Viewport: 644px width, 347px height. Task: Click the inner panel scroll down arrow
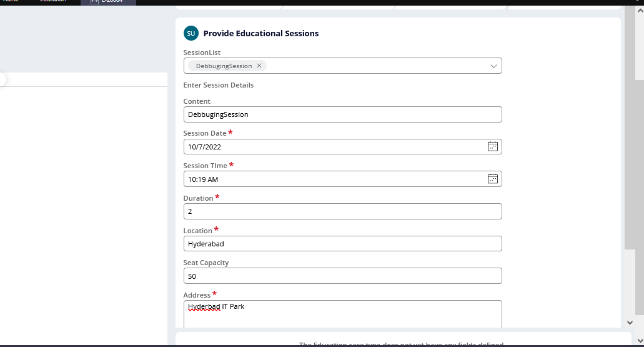pos(630,323)
